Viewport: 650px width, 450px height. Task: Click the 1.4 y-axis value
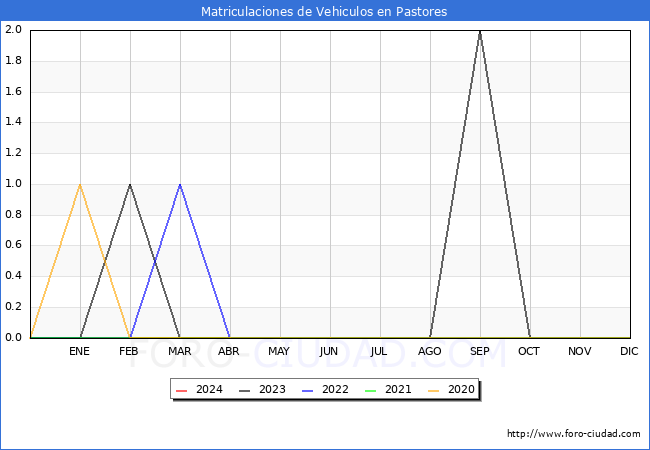tap(13, 122)
